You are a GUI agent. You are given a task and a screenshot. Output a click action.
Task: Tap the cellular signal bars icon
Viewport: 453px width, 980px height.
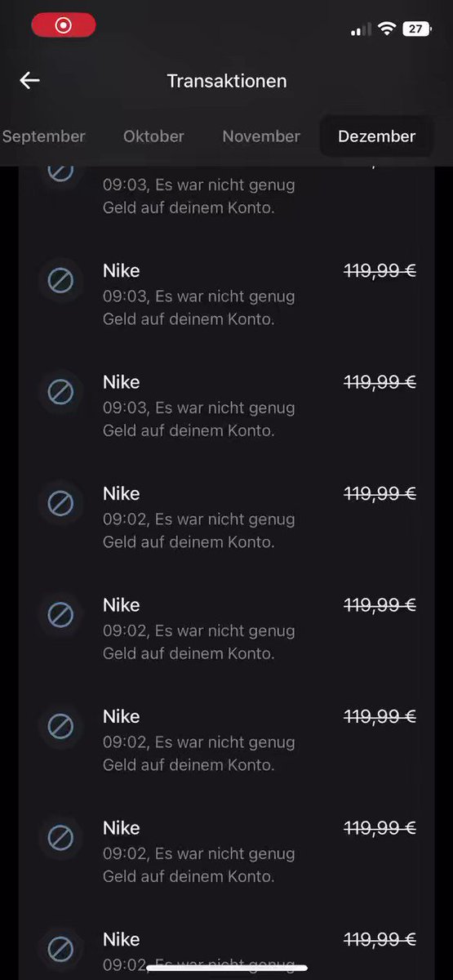(361, 29)
